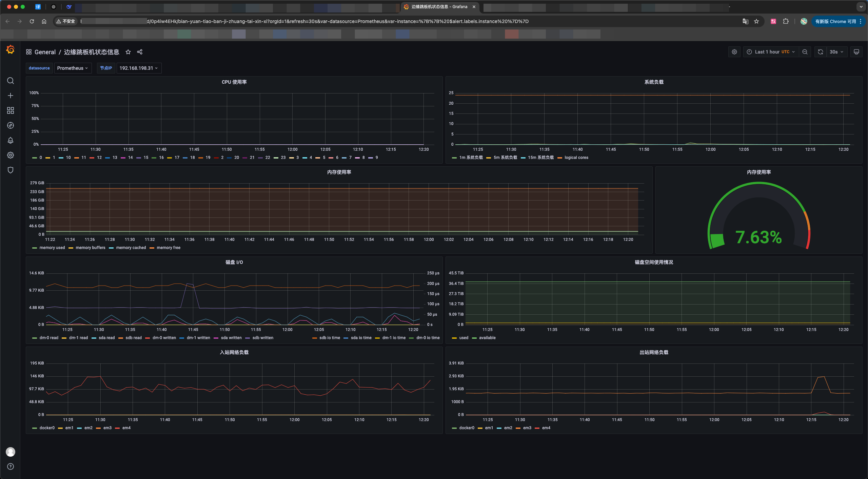Open dashboard settings gear in top bar
Screen dimensions: 868x479
pos(734,52)
